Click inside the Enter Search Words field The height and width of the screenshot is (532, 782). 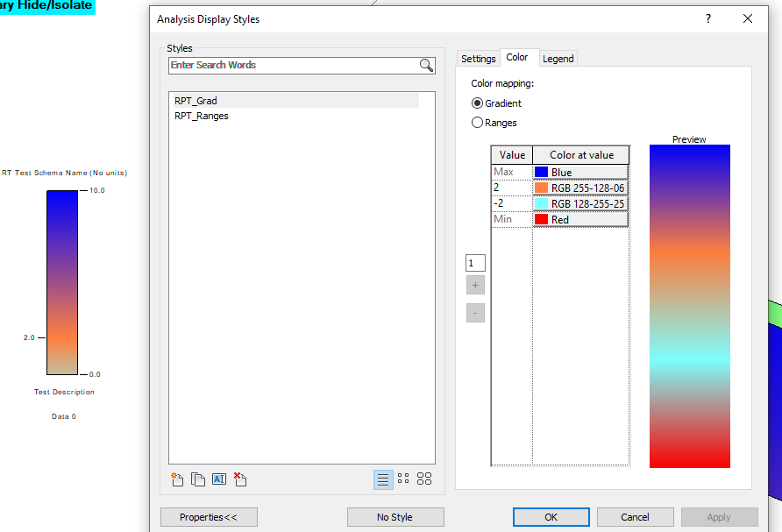[289, 65]
